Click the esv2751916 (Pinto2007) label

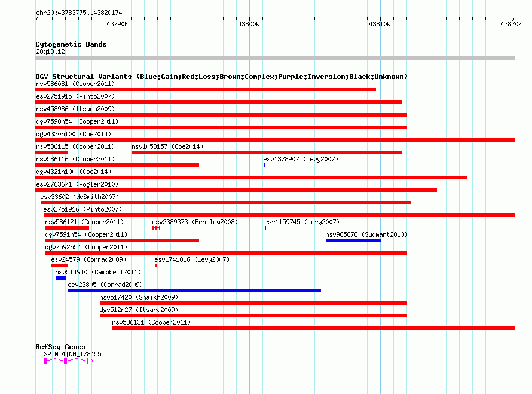(x=82, y=209)
